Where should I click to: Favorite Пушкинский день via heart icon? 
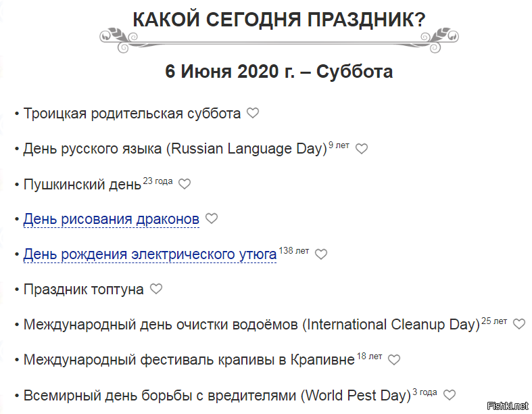pyautogui.click(x=185, y=183)
